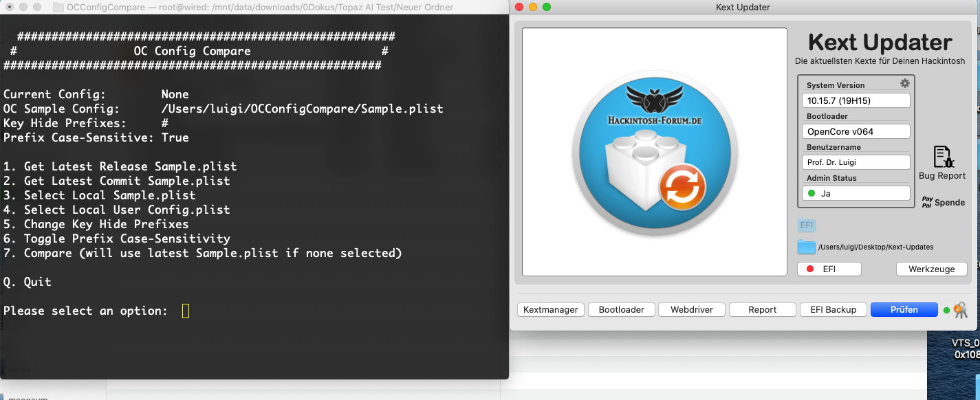Click the green zoom button of Kext Updater window
980x400 pixels.
[x=547, y=7]
